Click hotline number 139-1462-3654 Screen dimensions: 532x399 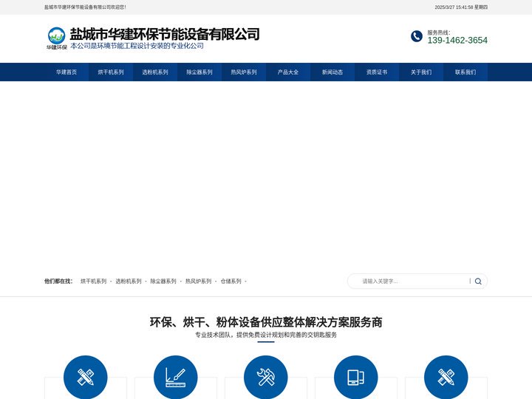[x=457, y=41]
